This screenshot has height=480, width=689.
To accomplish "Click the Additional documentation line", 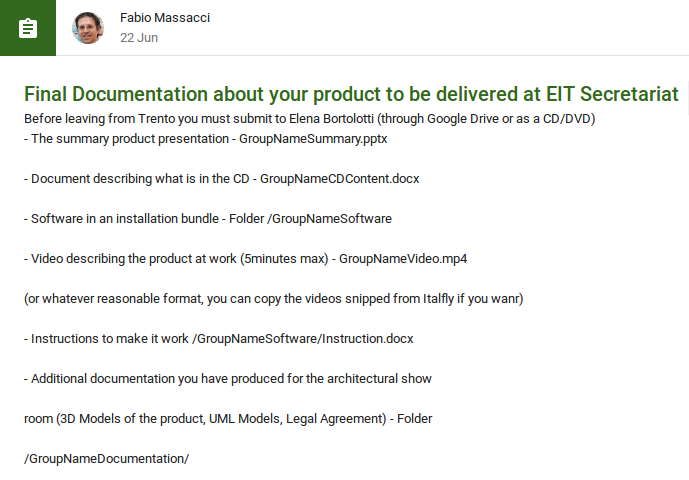I will [x=228, y=379].
